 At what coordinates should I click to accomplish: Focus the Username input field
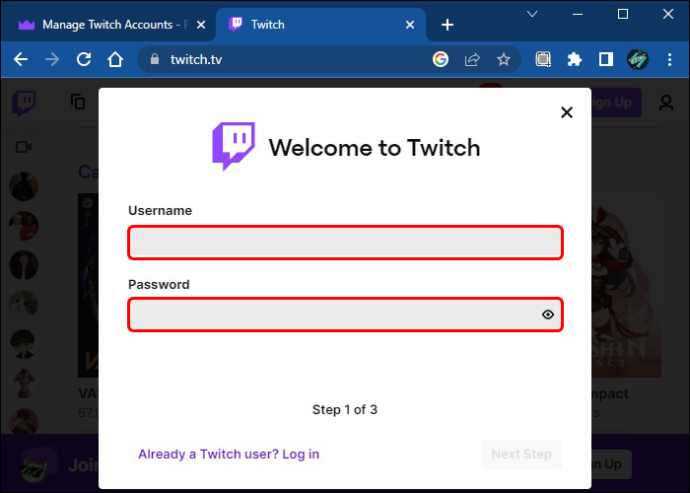345,243
